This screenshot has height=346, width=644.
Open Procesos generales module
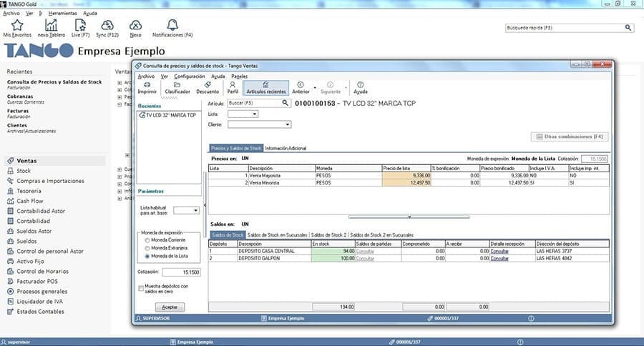(x=42, y=292)
